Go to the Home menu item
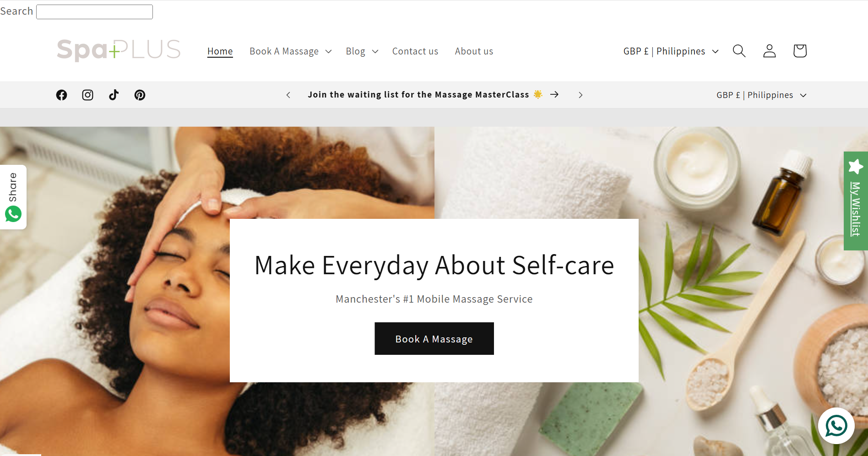The height and width of the screenshot is (456, 868). [x=220, y=51]
